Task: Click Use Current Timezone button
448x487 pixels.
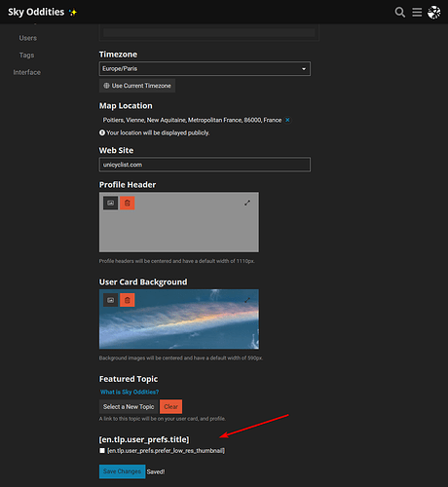Action: point(137,86)
